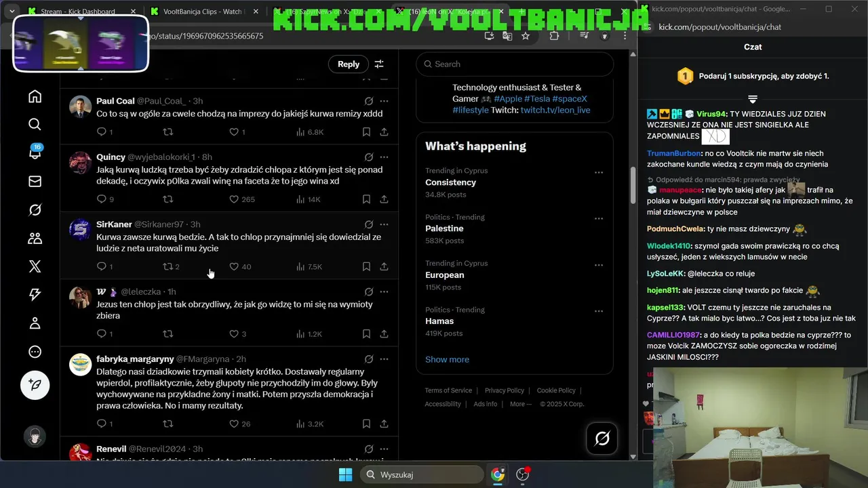868x488 pixels.
Task: Open options for European trend
Action: click(599, 265)
